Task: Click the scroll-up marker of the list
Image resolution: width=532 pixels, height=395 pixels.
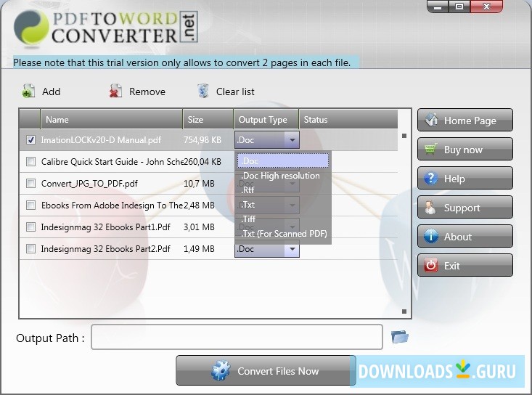Action: pos(404,136)
